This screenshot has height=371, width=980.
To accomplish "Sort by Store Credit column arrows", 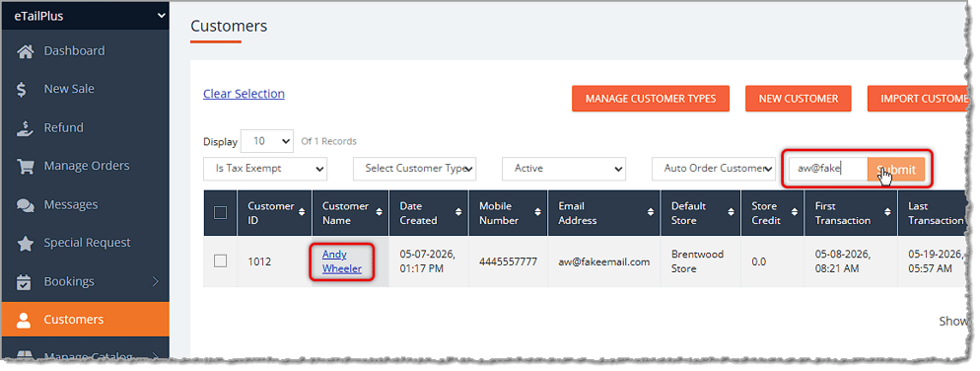I will 794,213.
